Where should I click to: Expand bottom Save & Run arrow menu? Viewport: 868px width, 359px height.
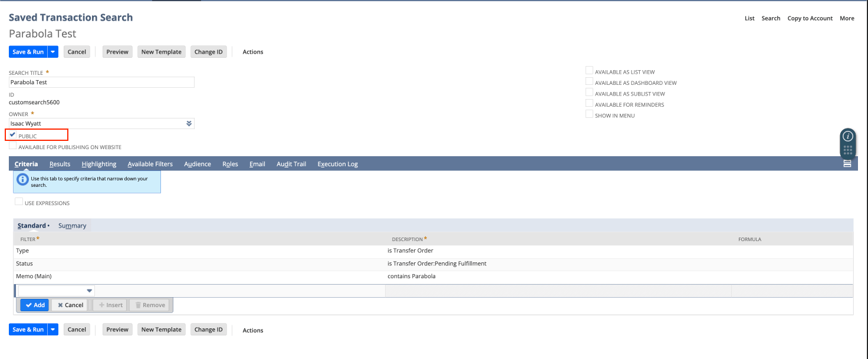click(53, 330)
